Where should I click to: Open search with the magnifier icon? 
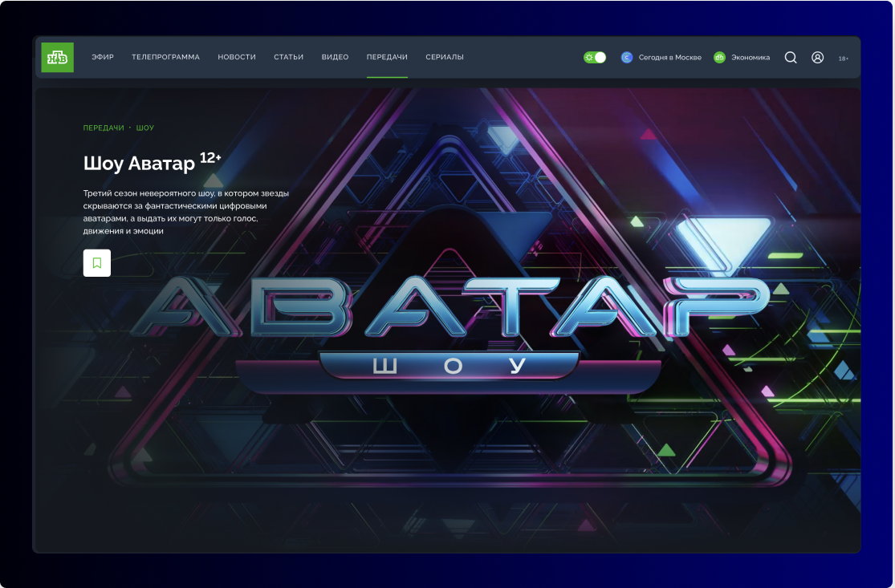coord(791,57)
